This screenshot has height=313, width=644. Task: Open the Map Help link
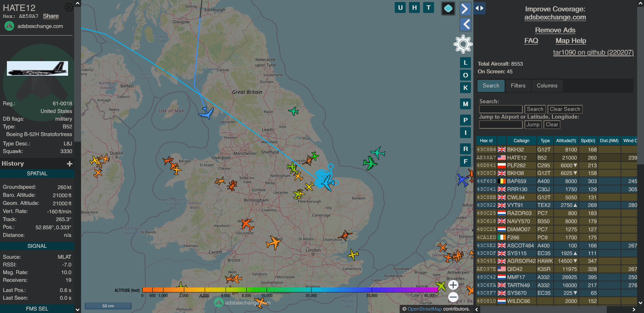point(571,41)
